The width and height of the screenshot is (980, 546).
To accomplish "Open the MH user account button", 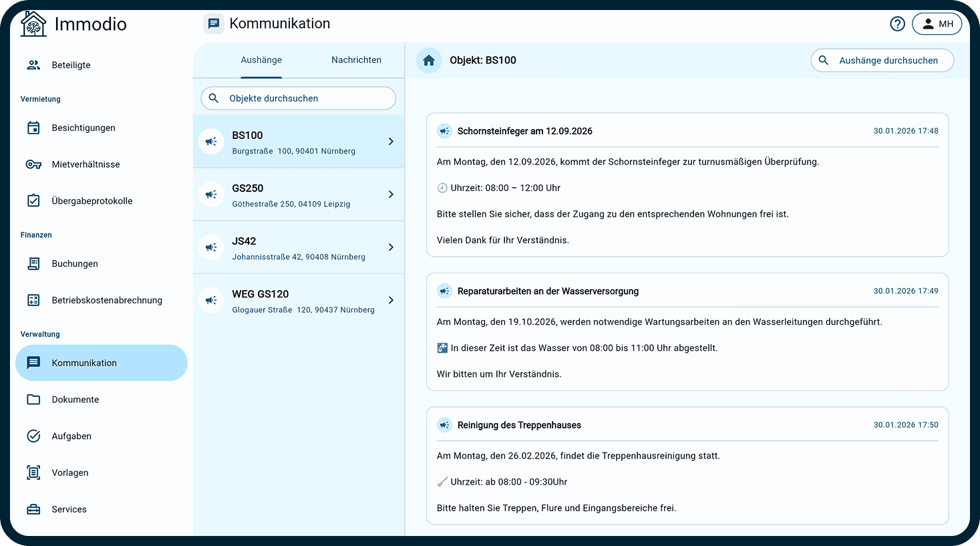I will coord(937,24).
